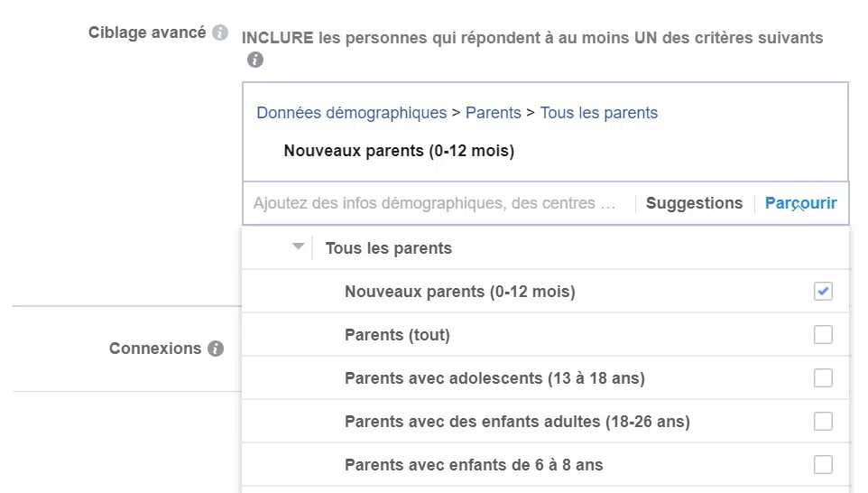Open the Suggestions tab
Screen dimensions: 868x493
pyautogui.click(x=694, y=203)
